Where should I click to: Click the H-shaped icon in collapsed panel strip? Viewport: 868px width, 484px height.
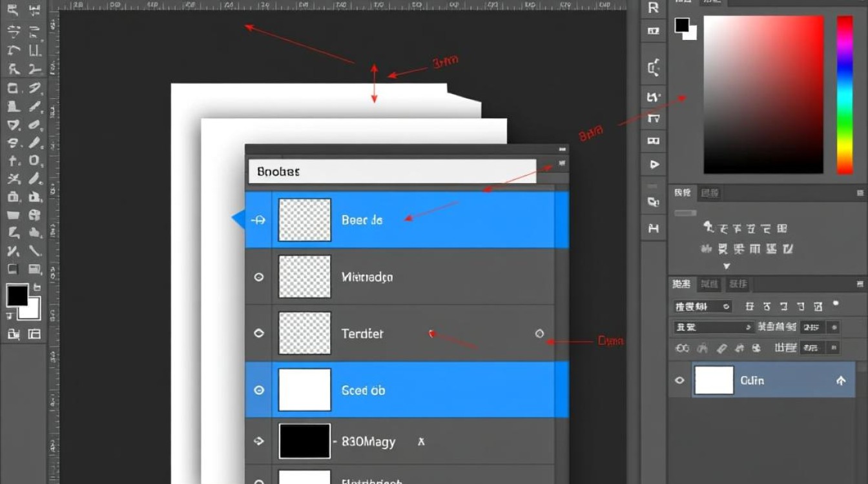(654, 228)
